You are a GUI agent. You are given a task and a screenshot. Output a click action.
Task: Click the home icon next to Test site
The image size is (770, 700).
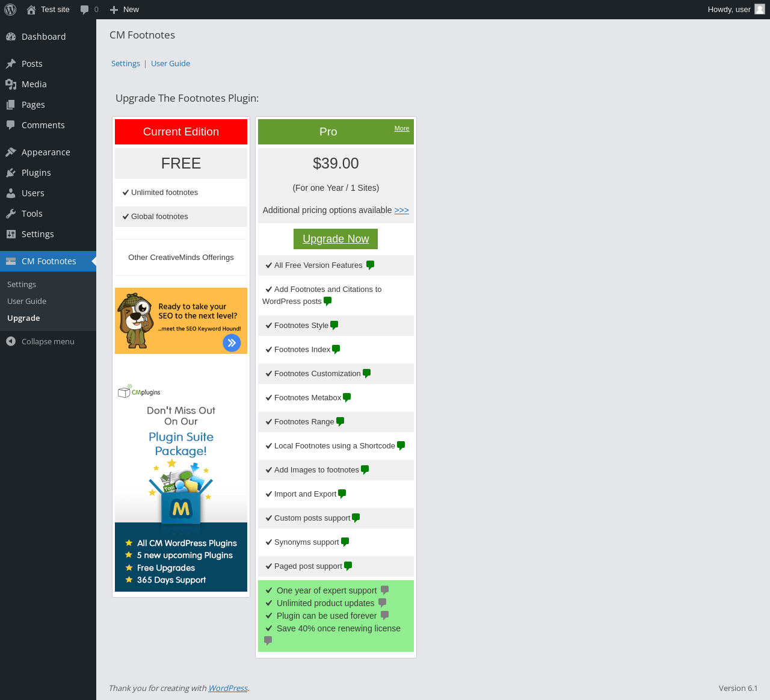31,10
